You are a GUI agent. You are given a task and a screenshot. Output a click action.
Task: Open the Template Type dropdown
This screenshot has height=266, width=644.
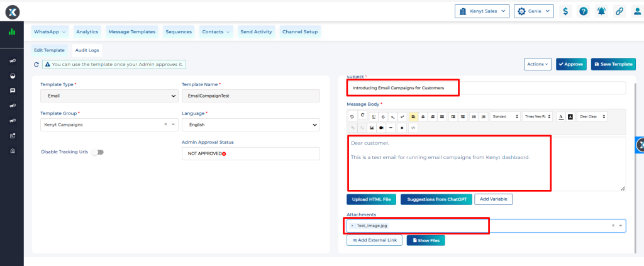click(x=109, y=96)
